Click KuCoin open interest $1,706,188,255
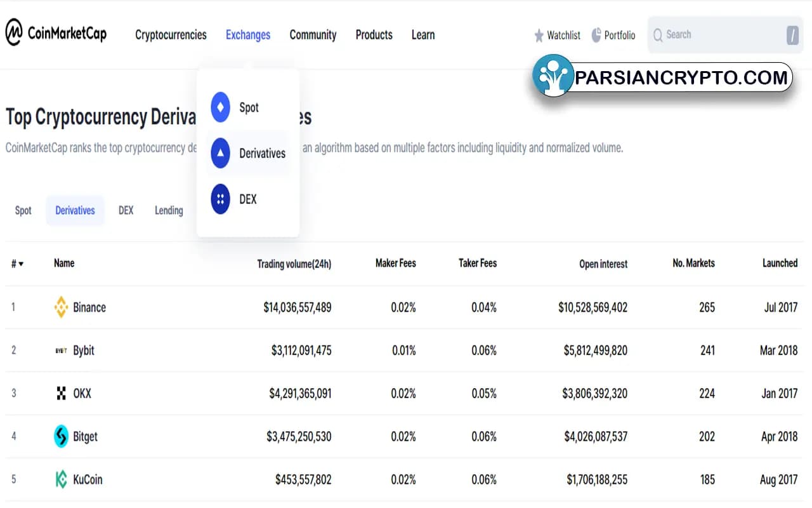Image resolution: width=812 pixels, height=508 pixels. tap(597, 479)
